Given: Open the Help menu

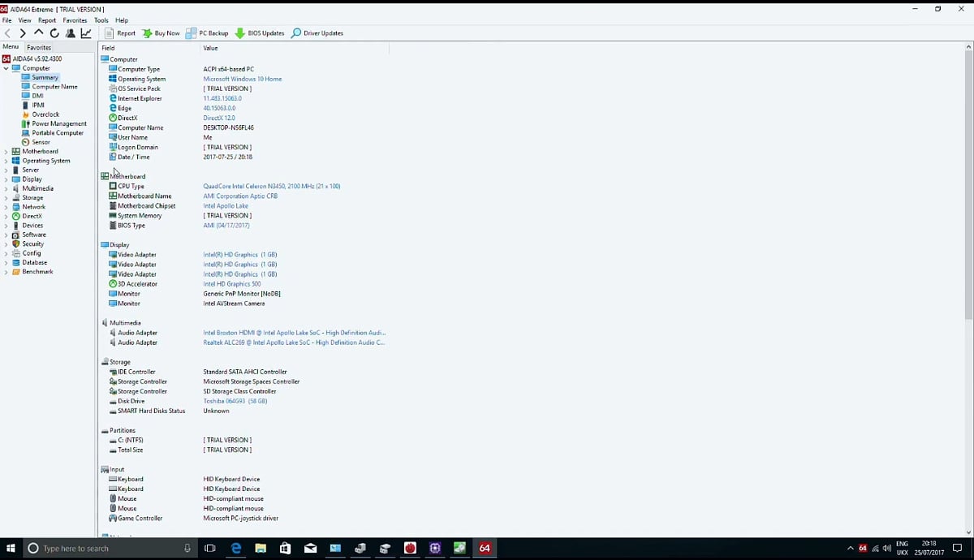Looking at the screenshot, I should (122, 20).
